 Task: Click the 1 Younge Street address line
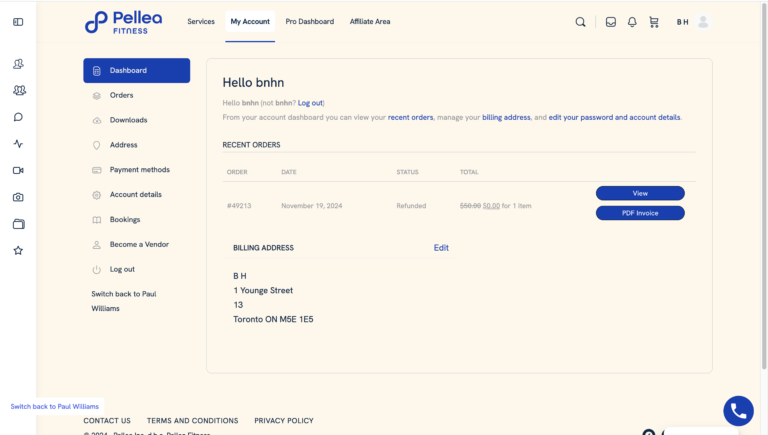coord(263,290)
